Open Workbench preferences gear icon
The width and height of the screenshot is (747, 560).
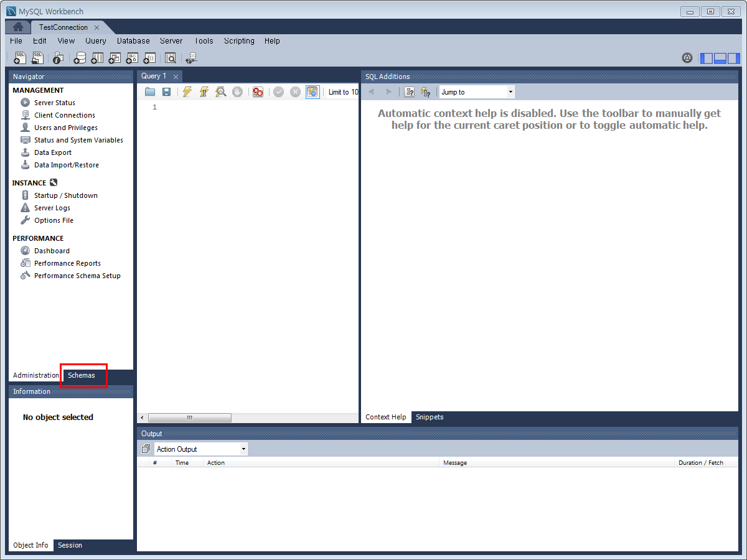(x=687, y=58)
